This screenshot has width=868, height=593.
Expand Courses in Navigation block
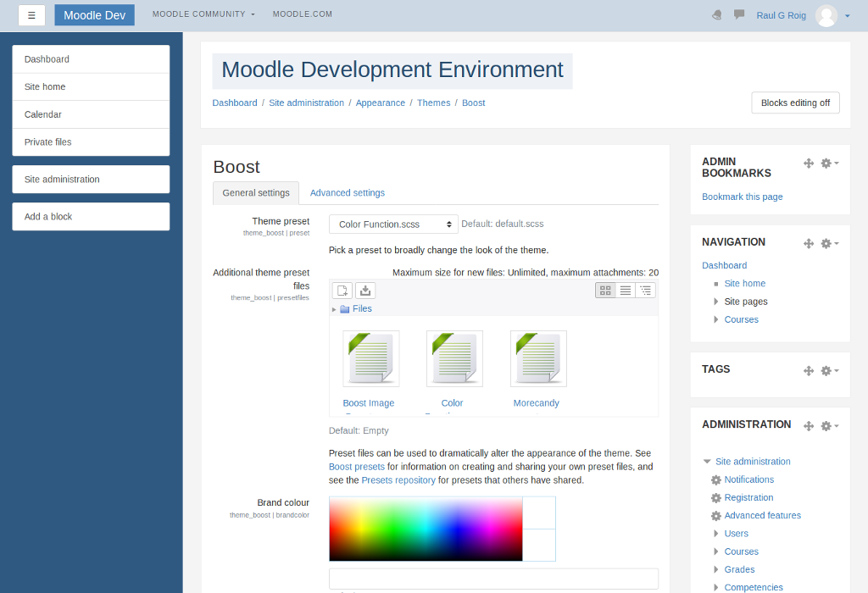pyautogui.click(x=715, y=319)
